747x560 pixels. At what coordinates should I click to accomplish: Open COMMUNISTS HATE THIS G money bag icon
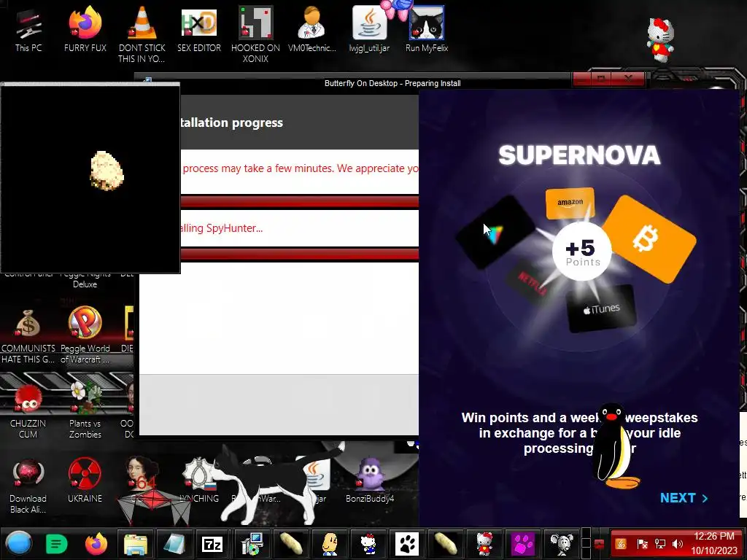tap(28, 335)
